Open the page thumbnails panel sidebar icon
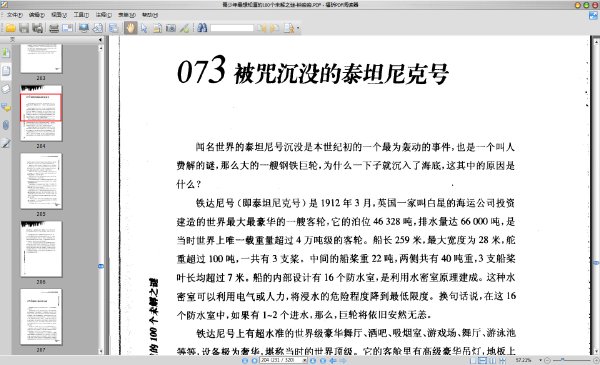Viewport: 600px width, 365px height. (x=6, y=72)
